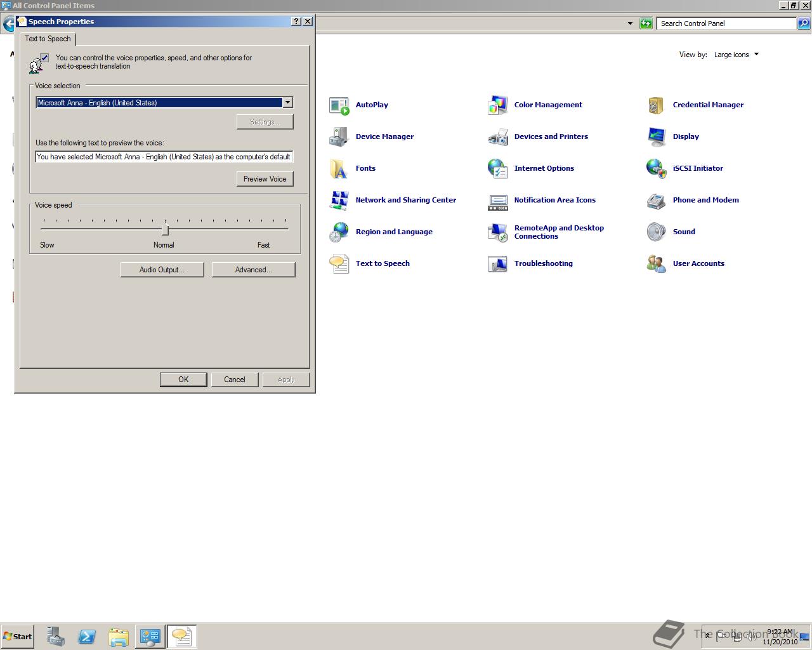
Task: Open Windows Explorer from the taskbar
Action: 119,637
